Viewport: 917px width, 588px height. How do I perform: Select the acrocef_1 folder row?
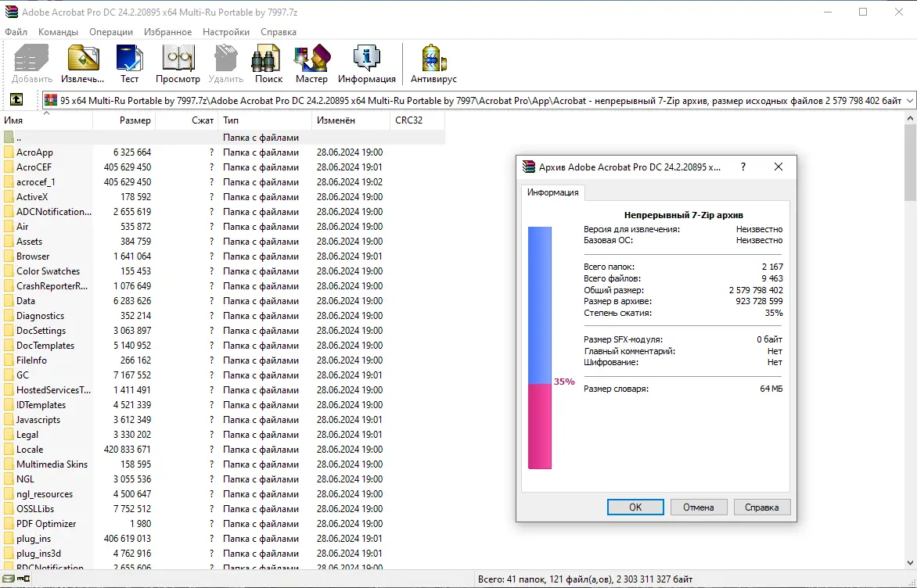click(x=222, y=181)
